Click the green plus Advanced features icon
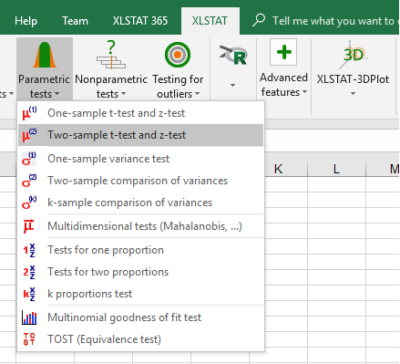This screenshot has height=364, width=400. [x=284, y=52]
